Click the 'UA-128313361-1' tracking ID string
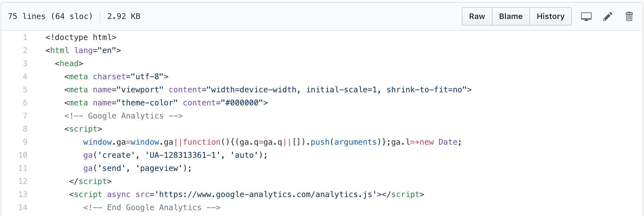 pos(183,155)
